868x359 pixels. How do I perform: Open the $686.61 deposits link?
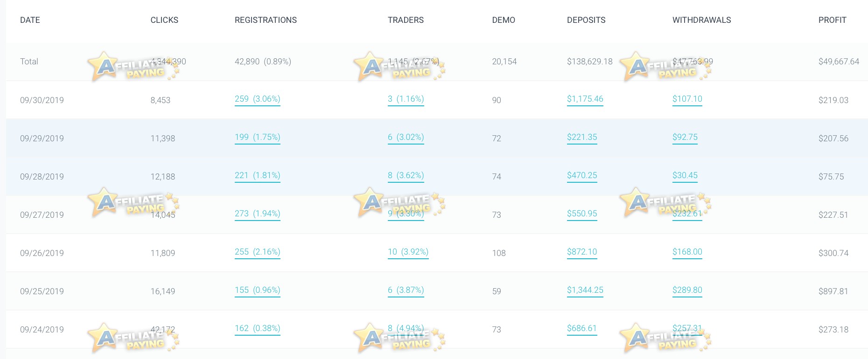581,328
